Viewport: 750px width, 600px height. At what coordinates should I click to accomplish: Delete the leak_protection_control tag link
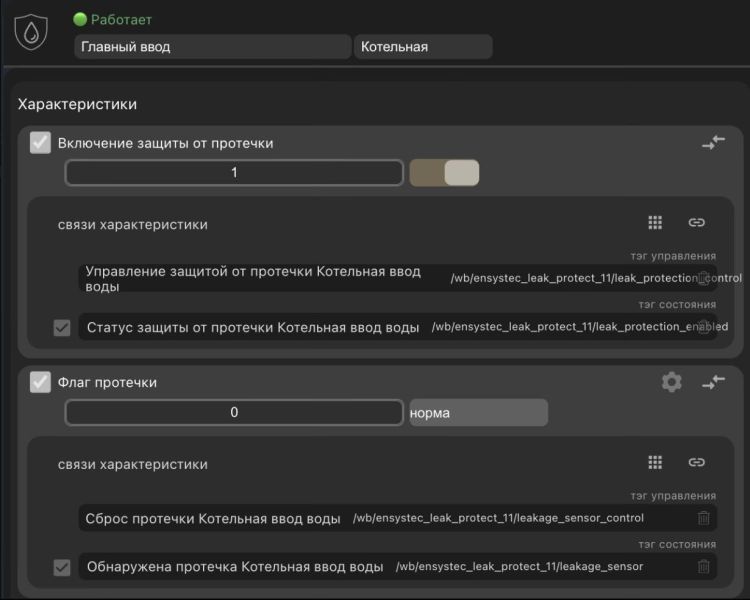703,278
